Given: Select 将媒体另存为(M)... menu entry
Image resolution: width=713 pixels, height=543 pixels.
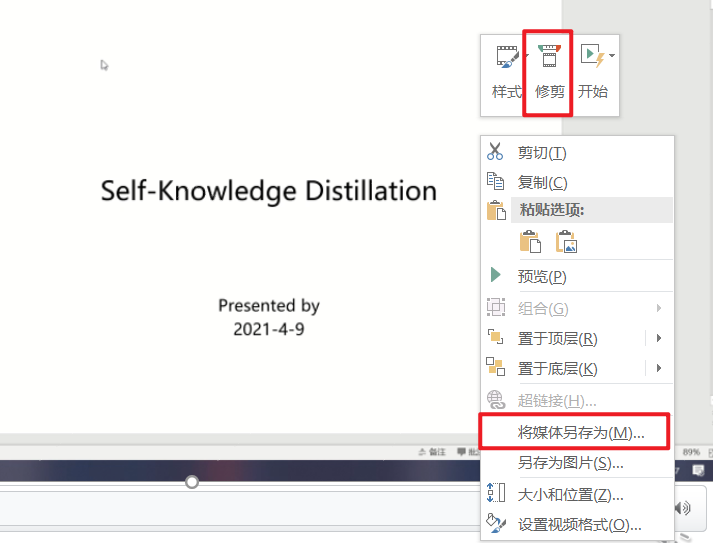Looking at the screenshot, I should point(575,432).
